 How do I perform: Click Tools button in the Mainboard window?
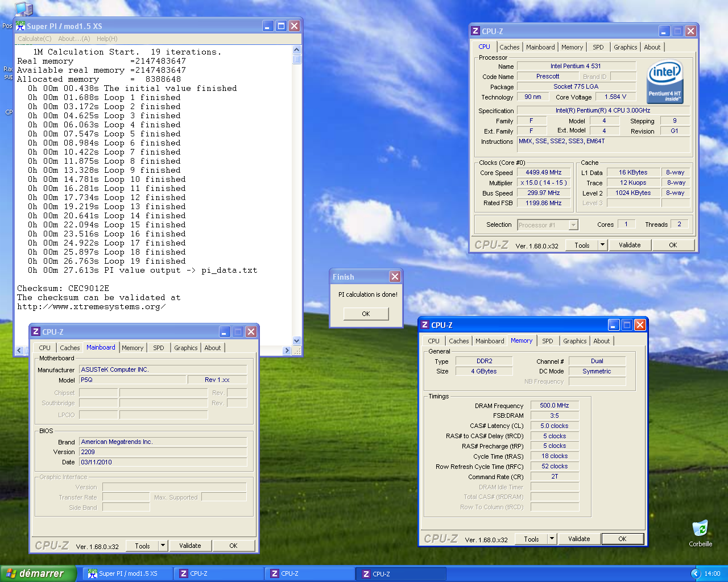click(142, 546)
